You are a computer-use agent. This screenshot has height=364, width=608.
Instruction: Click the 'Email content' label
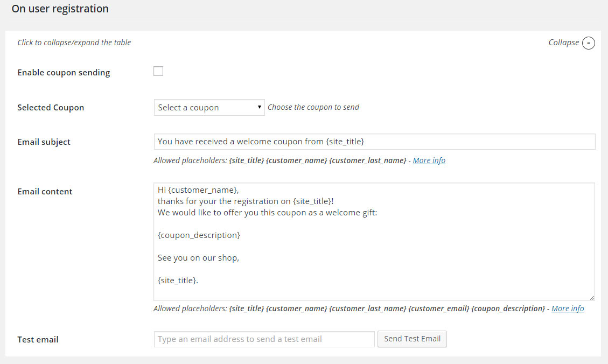45,192
